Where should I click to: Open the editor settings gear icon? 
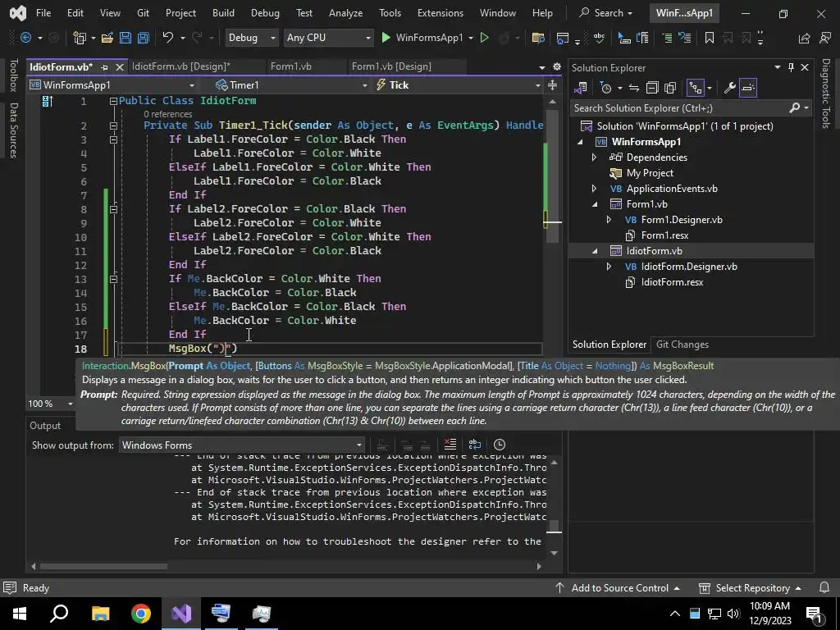point(557,66)
